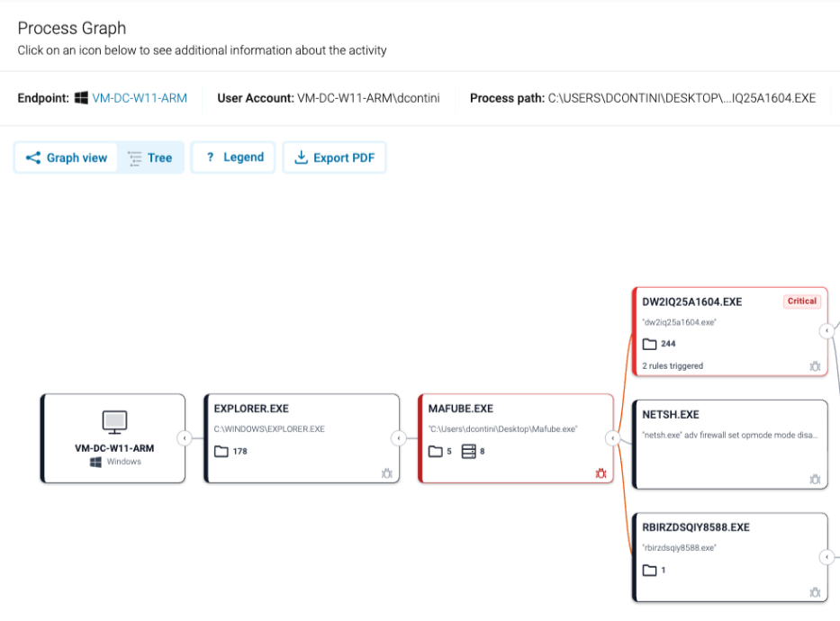Click the folder icon in RBIRZDSQIY8588.EXE node
840x621 pixels.
pyautogui.click(x=649, y=570)
